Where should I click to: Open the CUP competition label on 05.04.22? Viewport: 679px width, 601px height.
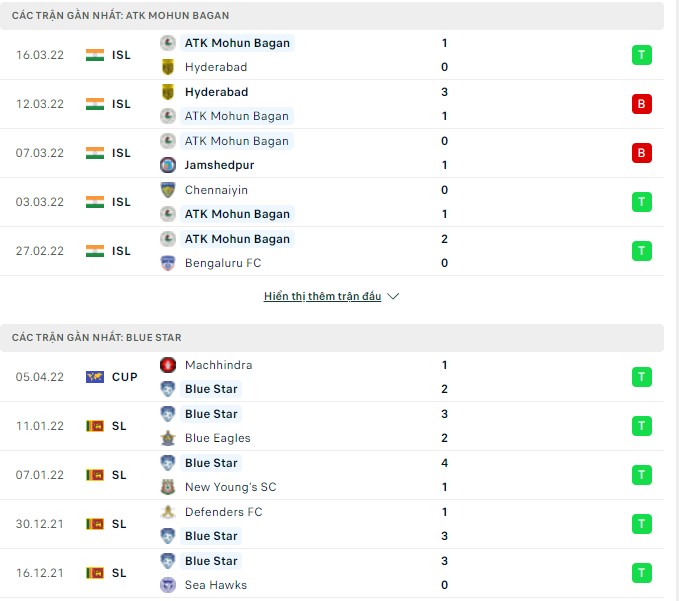pos(124,377)
